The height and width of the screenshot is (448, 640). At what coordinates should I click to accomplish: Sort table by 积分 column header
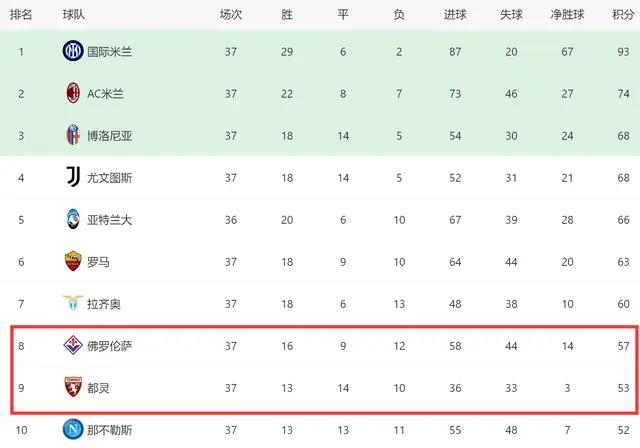tap(623, 15)
